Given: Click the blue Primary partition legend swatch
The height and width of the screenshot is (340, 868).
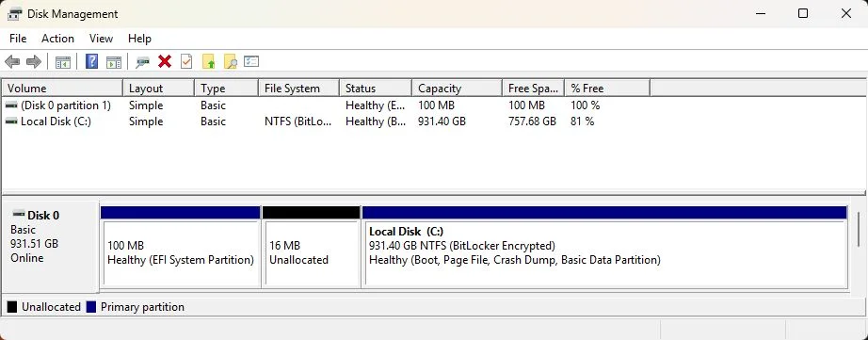Looking at the screenshot, I should coord(91,307).
